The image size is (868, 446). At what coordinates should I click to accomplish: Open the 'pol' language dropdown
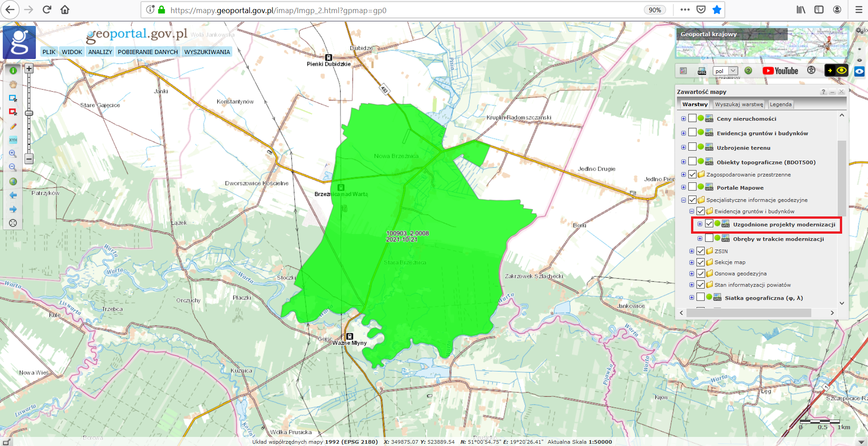click(x=726, y=71)
